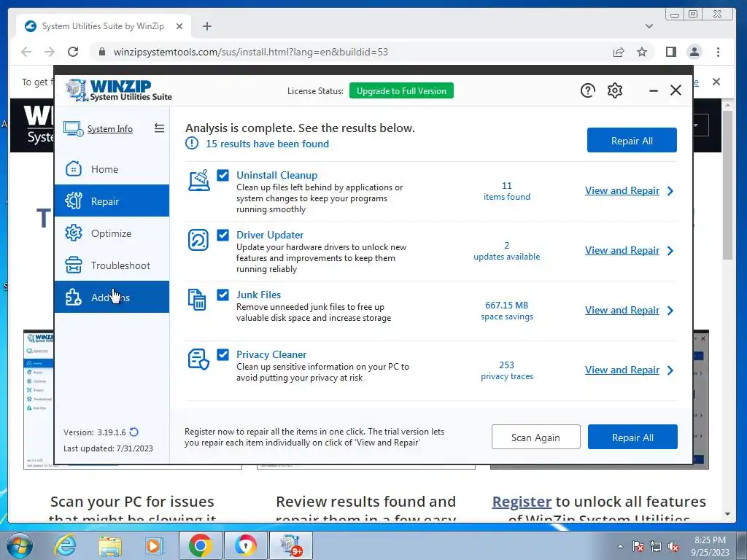Click the volume muted tray icon
The width and height of the screenshot is (747, 560).
[673, 547]
